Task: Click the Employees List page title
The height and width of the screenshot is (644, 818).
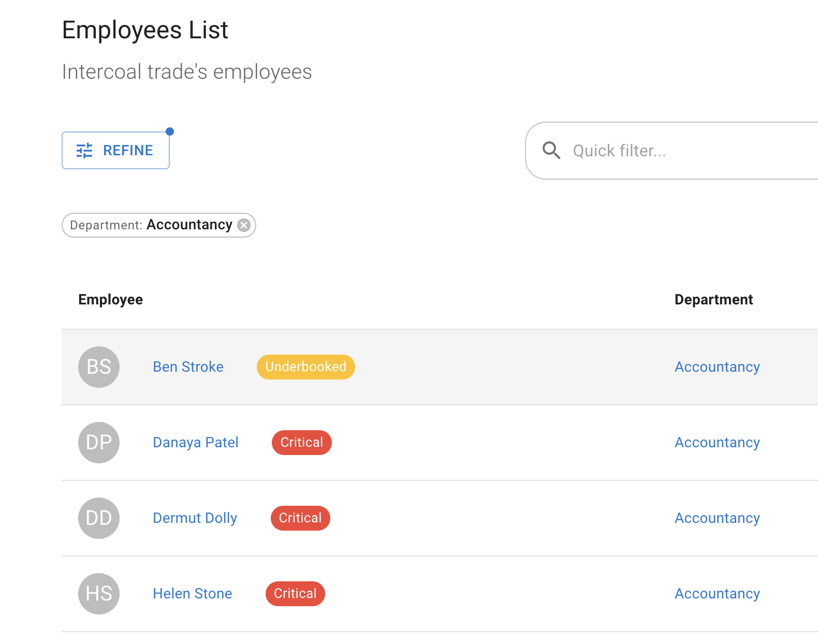Action: click(x=145, y=30)
